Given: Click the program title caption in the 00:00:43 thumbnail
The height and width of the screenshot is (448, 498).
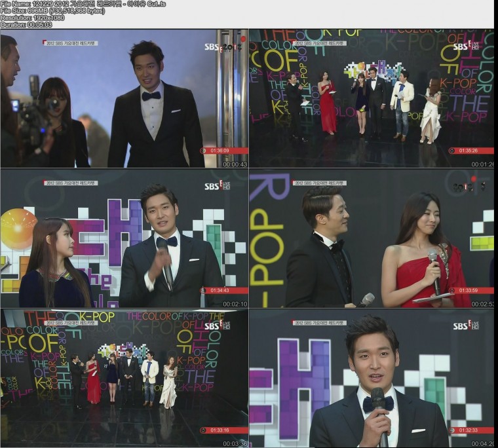Looking at the screenshot, I should [x=70, y=43].
